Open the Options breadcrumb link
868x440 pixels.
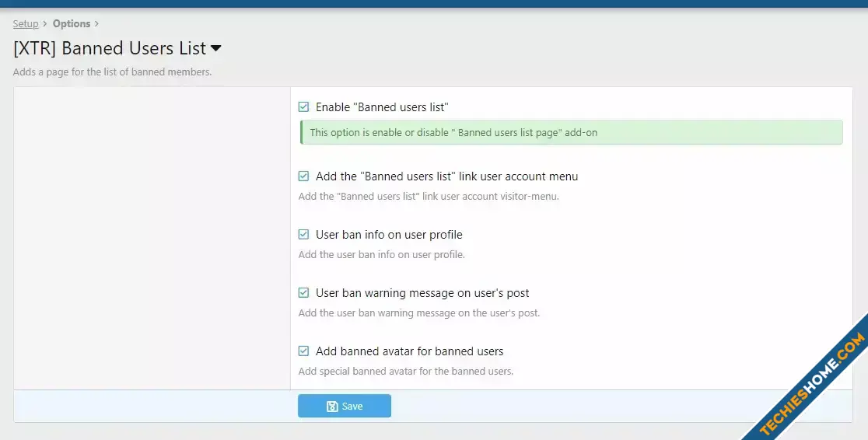[x=72, y=24]
